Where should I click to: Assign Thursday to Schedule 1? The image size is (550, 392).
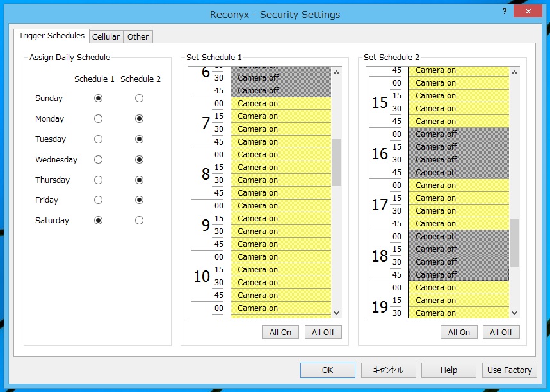(98, 180)
